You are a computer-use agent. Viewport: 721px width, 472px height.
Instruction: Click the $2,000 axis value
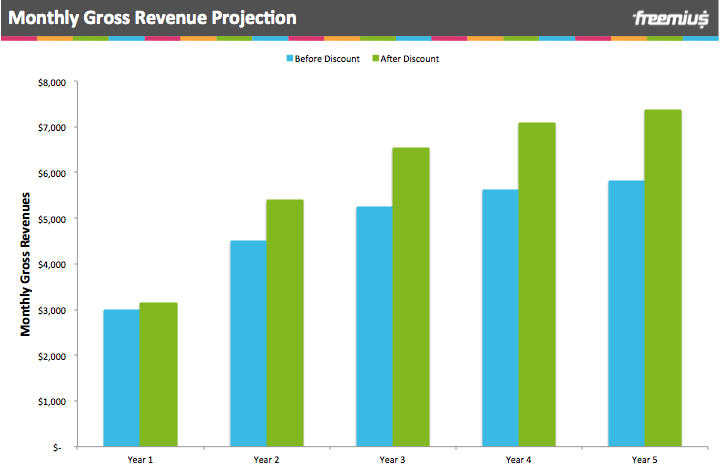point(52,357)
